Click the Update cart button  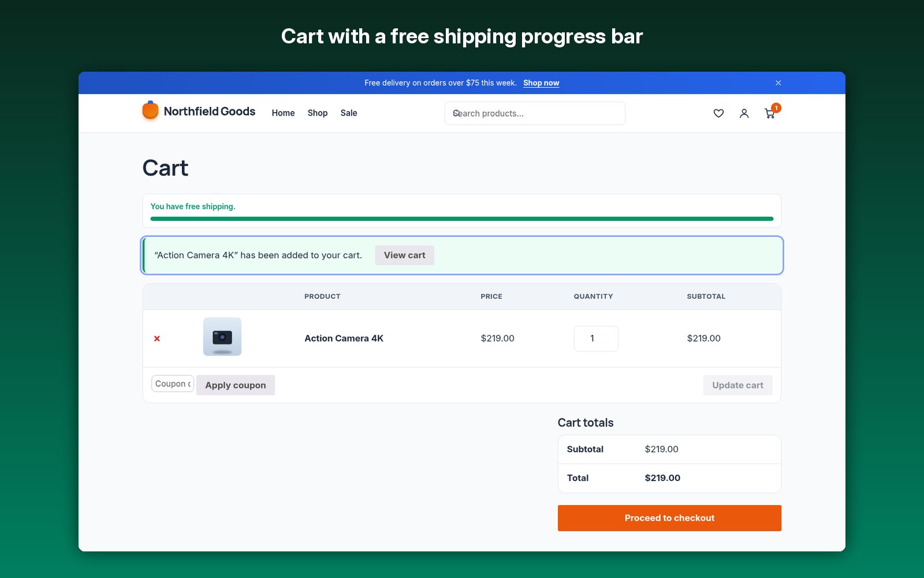click(737, 385)
